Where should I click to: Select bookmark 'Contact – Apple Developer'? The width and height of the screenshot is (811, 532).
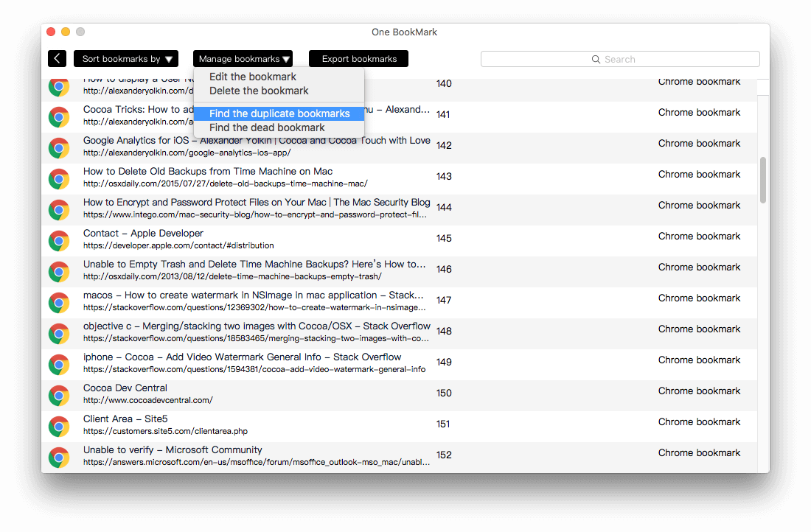pyautogui.click(x=143, y=233)
